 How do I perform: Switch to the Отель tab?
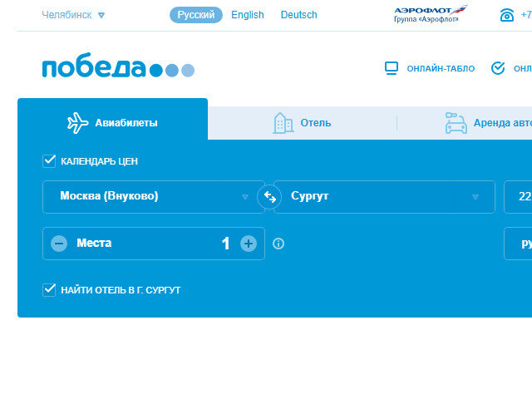(x=302, y=123)
